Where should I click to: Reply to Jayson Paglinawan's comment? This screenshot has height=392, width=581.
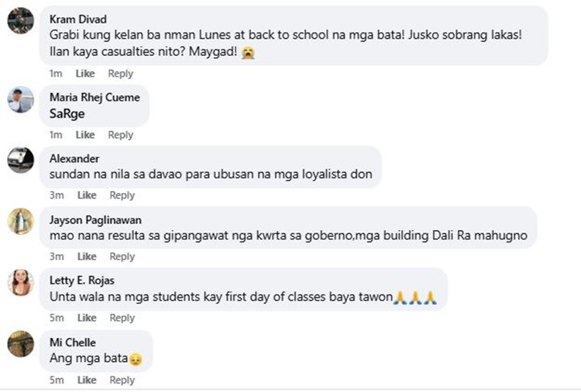[x=122, y=256]
